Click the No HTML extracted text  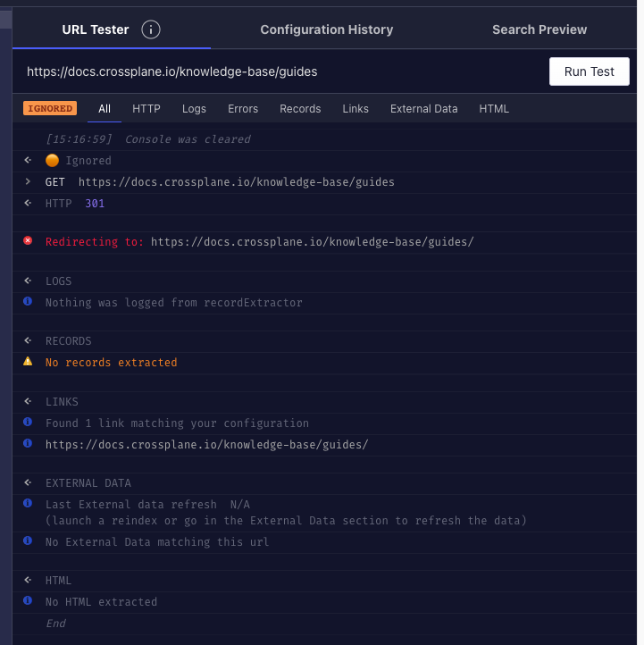pyautogui.click(x=101, y=602)
